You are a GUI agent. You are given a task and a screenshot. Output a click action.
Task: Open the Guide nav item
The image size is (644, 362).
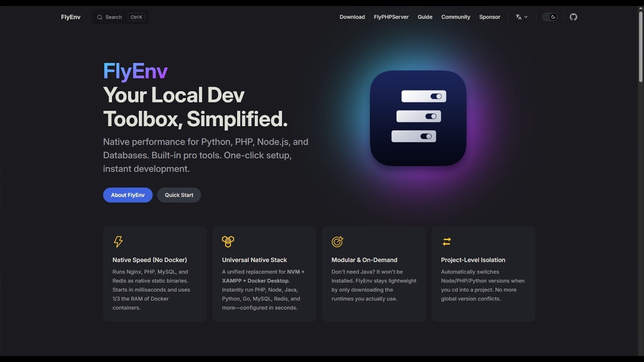[x=425, y=17]
